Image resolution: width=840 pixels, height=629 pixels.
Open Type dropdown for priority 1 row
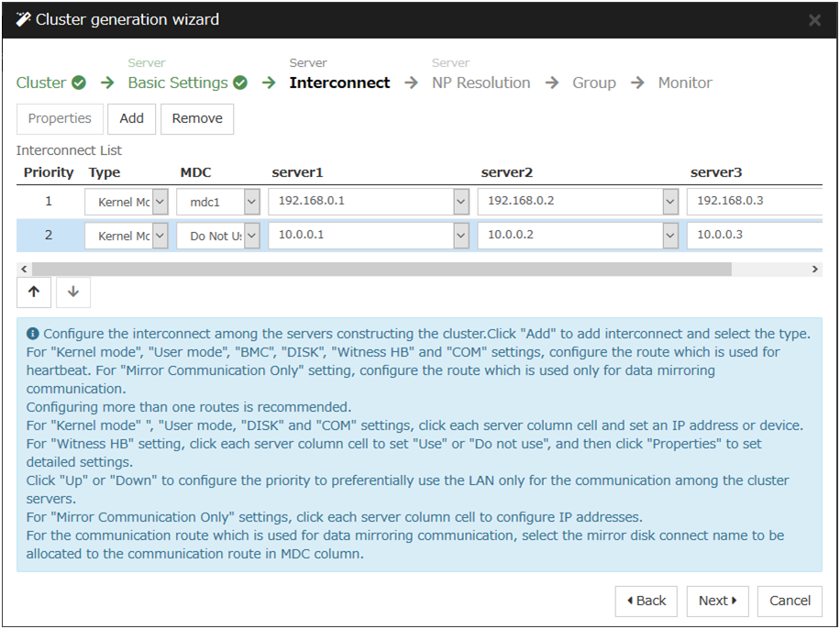160,202
